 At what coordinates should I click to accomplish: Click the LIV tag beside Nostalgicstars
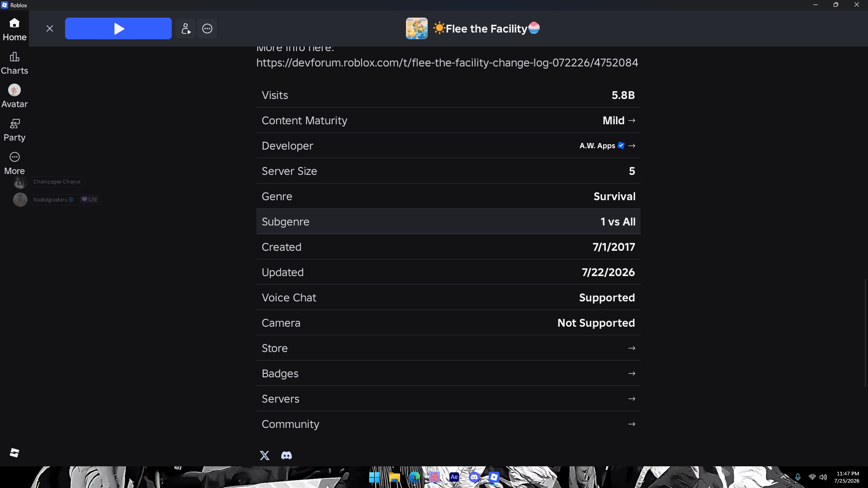[89, 199]
